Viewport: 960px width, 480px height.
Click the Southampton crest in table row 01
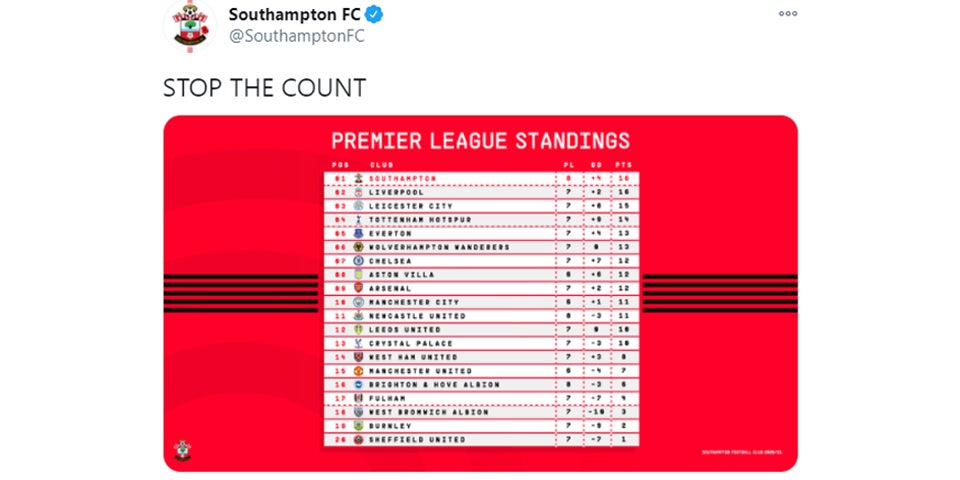coord(359,178)
